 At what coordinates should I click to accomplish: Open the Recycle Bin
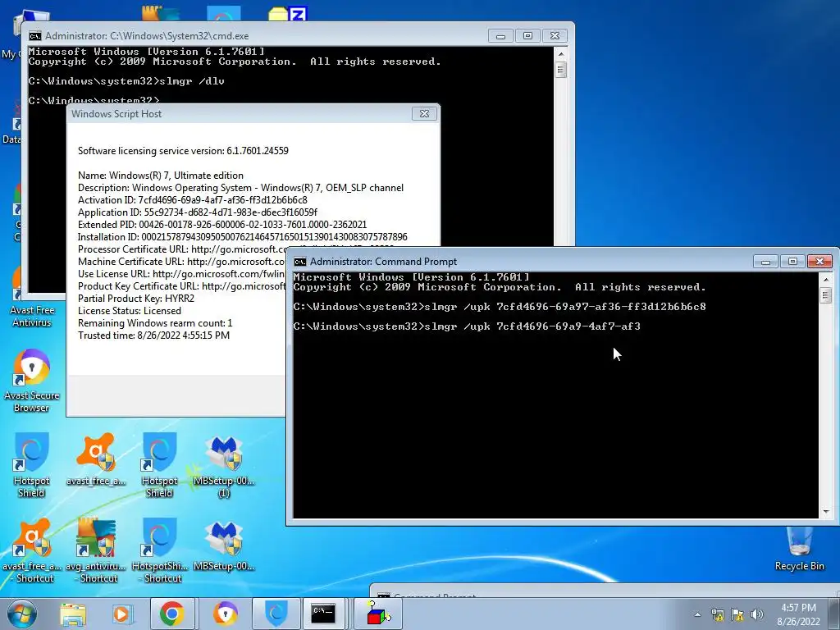click(x=799, y=549)
